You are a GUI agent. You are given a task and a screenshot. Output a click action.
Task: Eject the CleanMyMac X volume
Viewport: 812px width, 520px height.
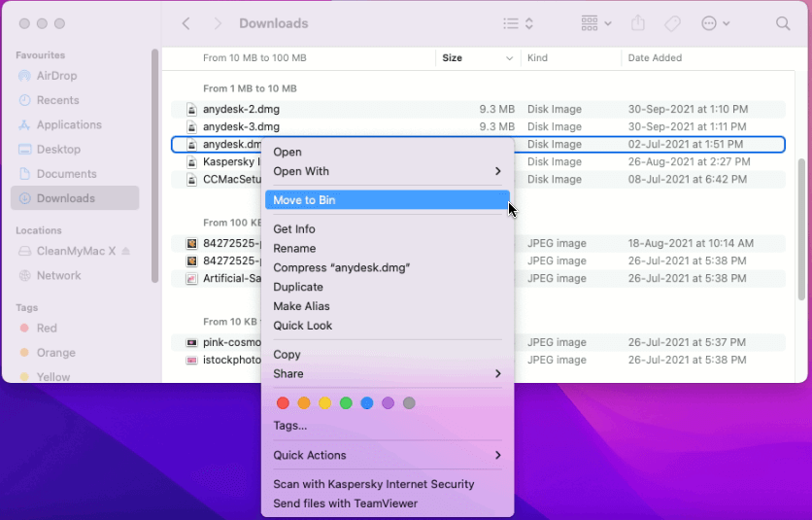126,251
